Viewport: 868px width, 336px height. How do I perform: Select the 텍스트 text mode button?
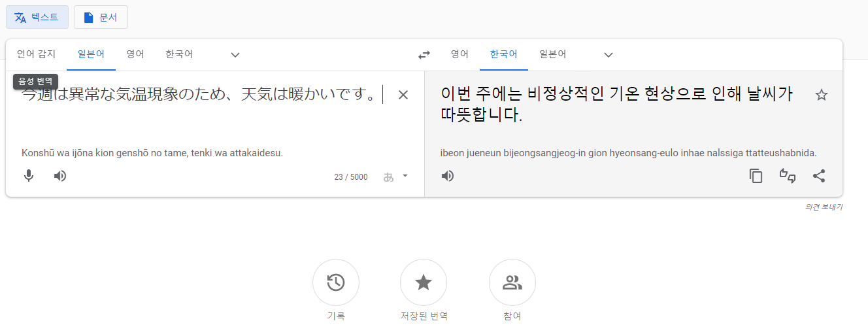click(x=37, y=17)
